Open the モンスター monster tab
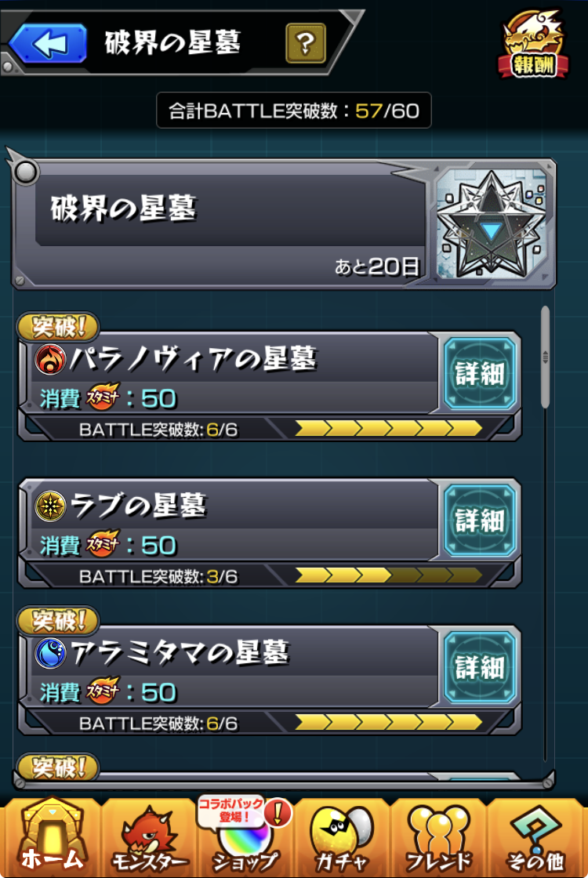This screenshot has width=588, height=878. [149, 838]
